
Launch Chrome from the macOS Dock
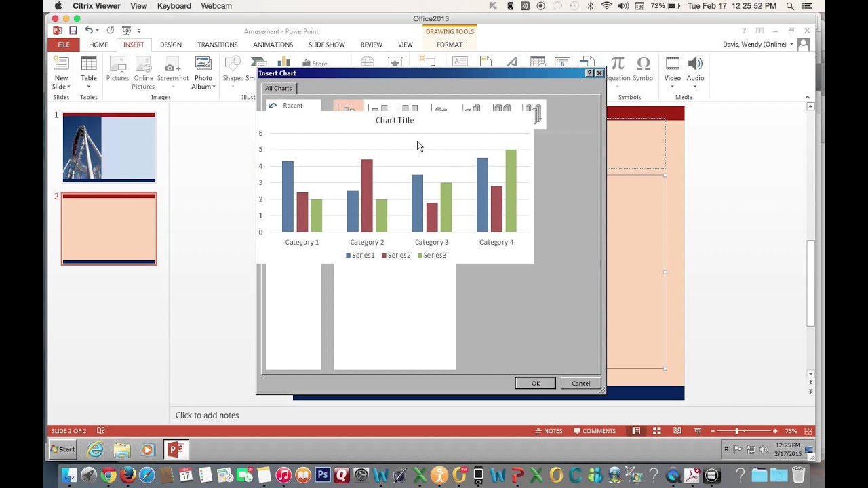(x=108, y=475)
